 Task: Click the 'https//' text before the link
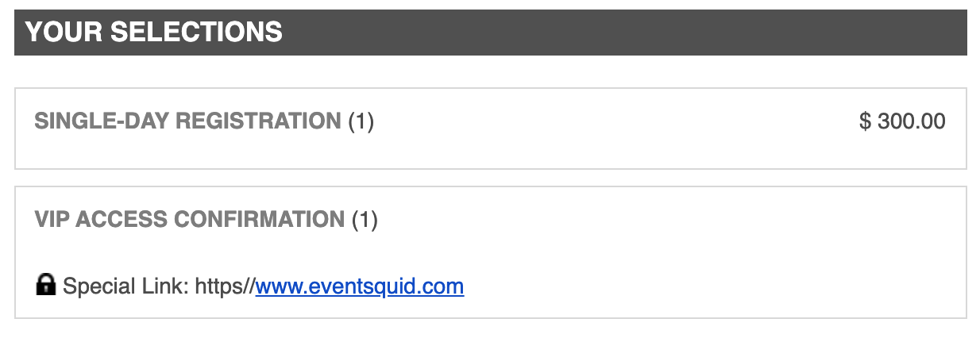[x=224, y=286]
